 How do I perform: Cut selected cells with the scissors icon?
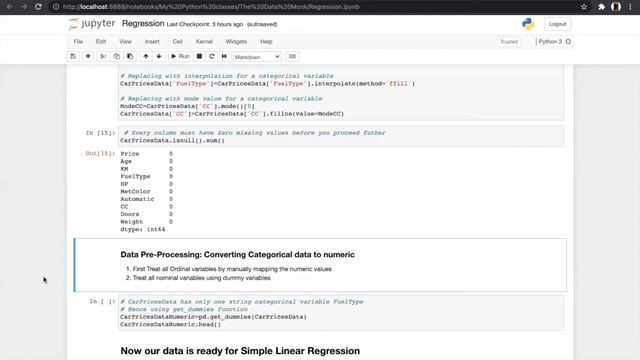point(103,56)
